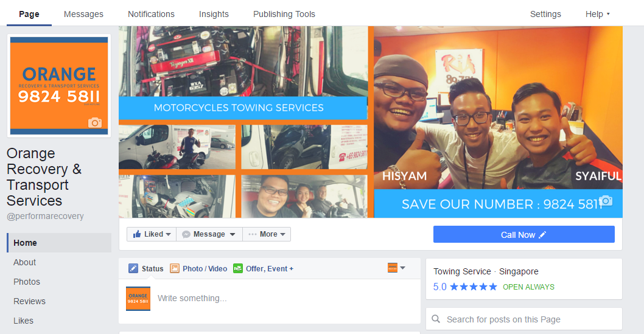Select Status post type
Viewport: 644px width, 334px height.
[146, 268]
